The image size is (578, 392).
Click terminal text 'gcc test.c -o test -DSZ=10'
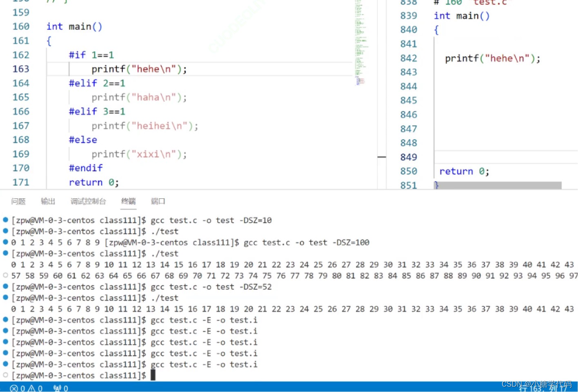coord(211,220)
